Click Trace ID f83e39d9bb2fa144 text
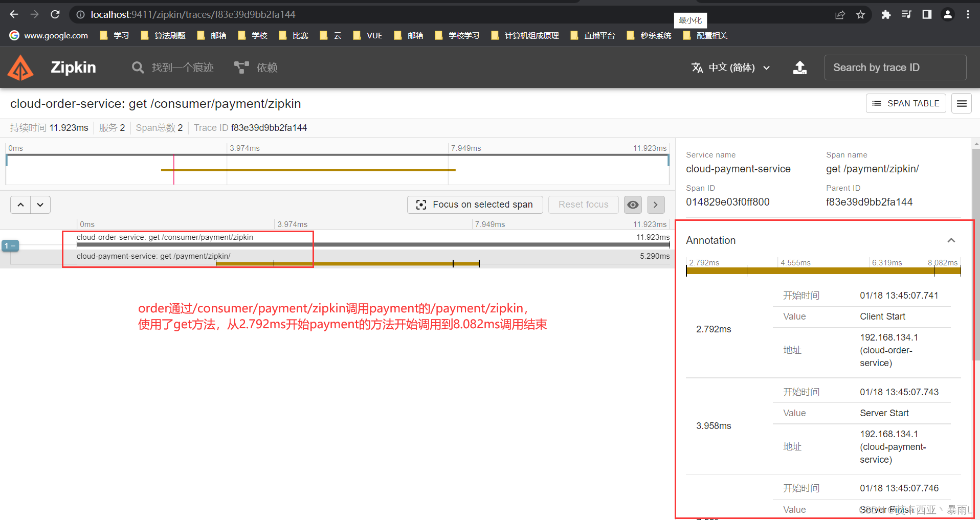 click(251, 128)
